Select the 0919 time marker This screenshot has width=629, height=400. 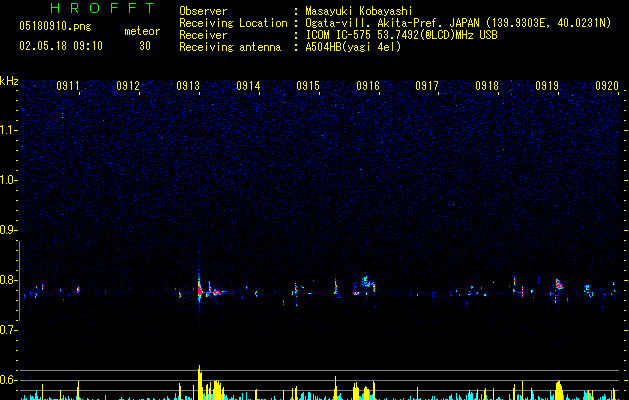[x=547, y=85]
